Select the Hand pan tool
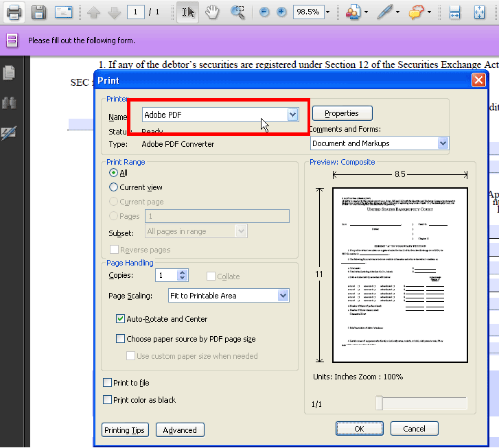The height and width of the screenshot is (448, 499). tap(212, 12)
